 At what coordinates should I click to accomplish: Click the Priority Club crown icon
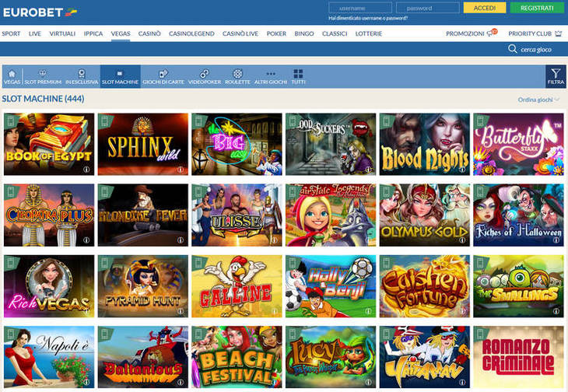558,33
